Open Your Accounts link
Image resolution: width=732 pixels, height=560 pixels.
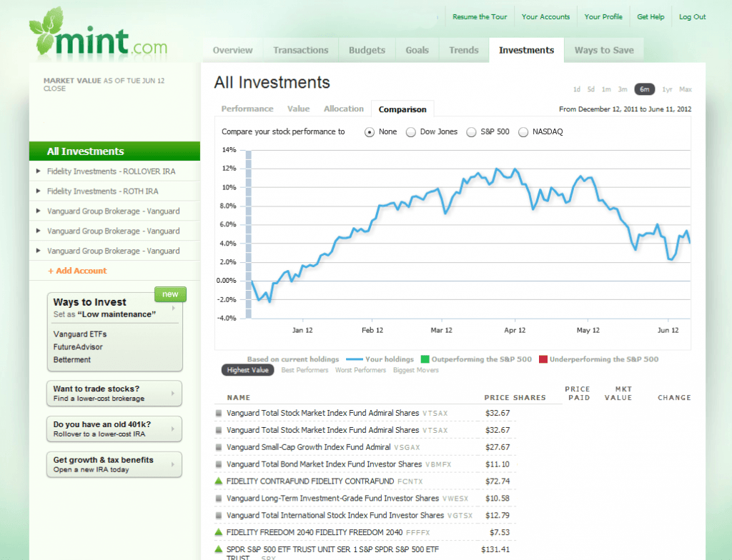click(545, 17)
